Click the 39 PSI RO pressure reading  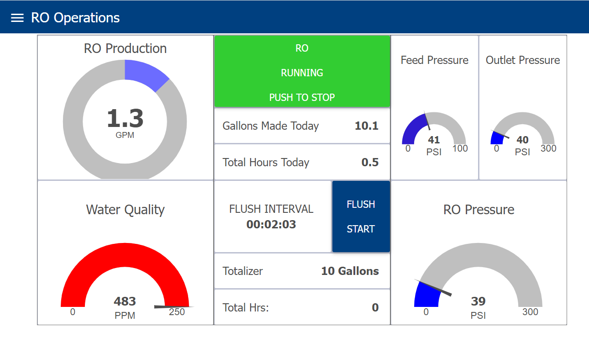tap(479, 308)
